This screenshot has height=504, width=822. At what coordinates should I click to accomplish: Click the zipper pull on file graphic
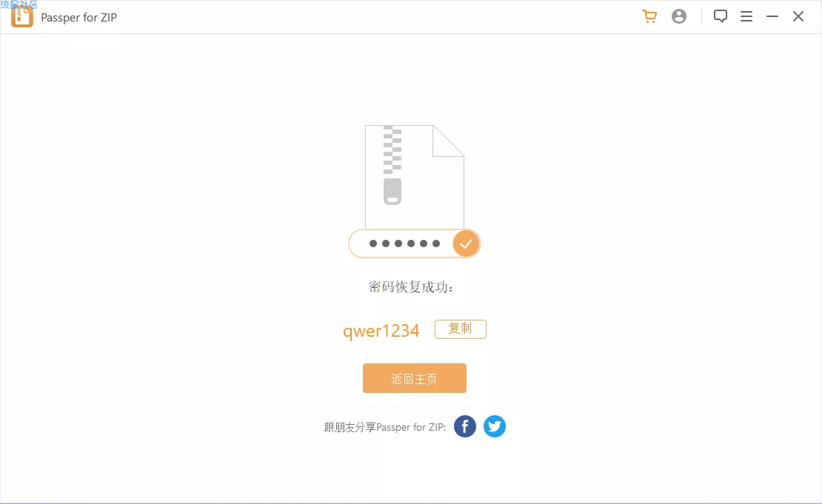pyautogui.click(x=392, y=191)
